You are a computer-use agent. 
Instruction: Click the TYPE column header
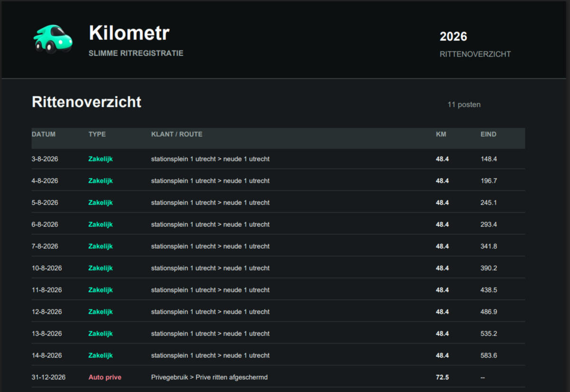coord(97,134)
